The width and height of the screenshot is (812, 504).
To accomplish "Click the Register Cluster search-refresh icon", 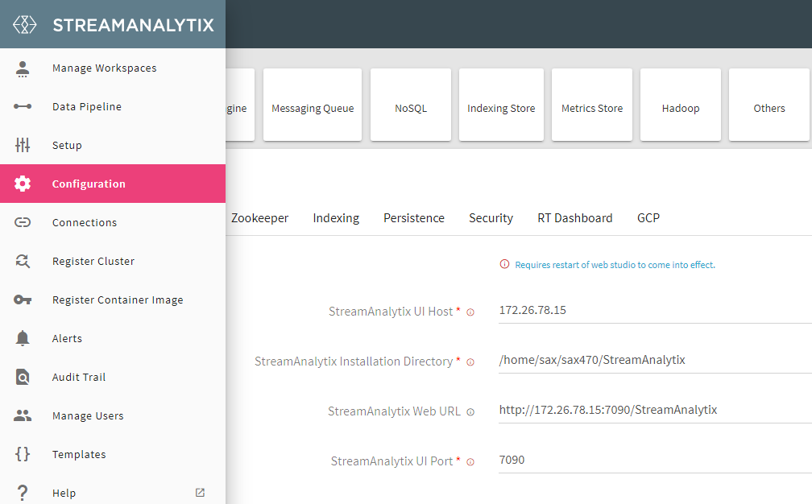I will [x=23, y=261].
